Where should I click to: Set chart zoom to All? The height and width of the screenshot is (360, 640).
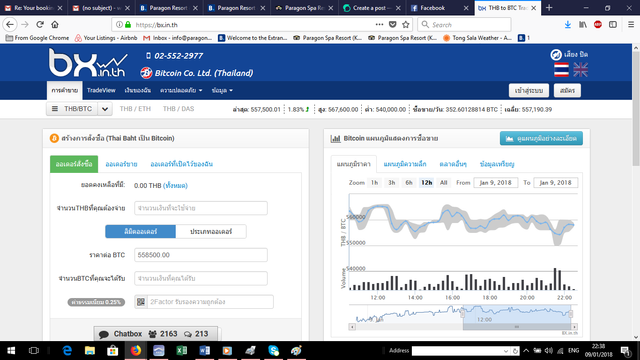click(444, 182)
